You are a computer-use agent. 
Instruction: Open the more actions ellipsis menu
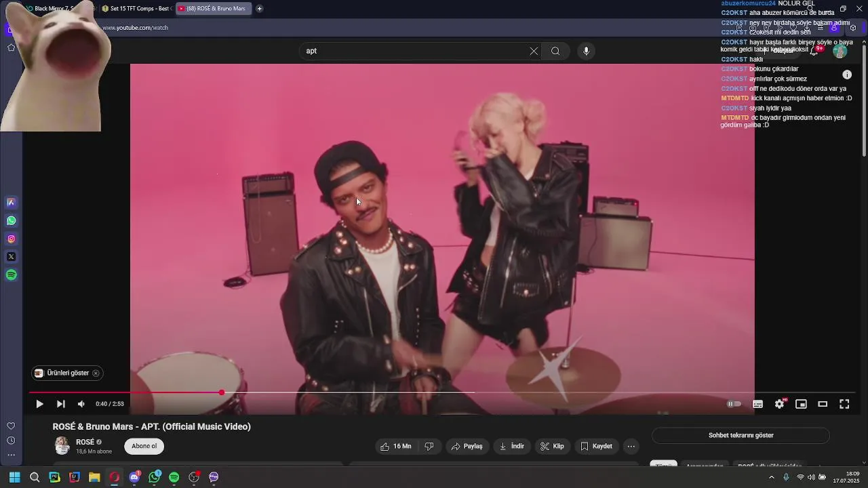coord(631,446)
